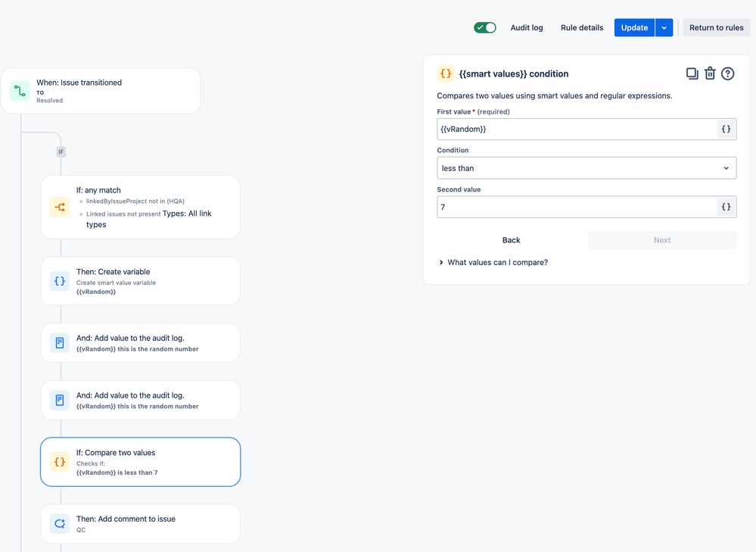The height and width of the screenshot is (552, 756).
Task: Click the IF branch label
Action: click(x=61, y=151)
